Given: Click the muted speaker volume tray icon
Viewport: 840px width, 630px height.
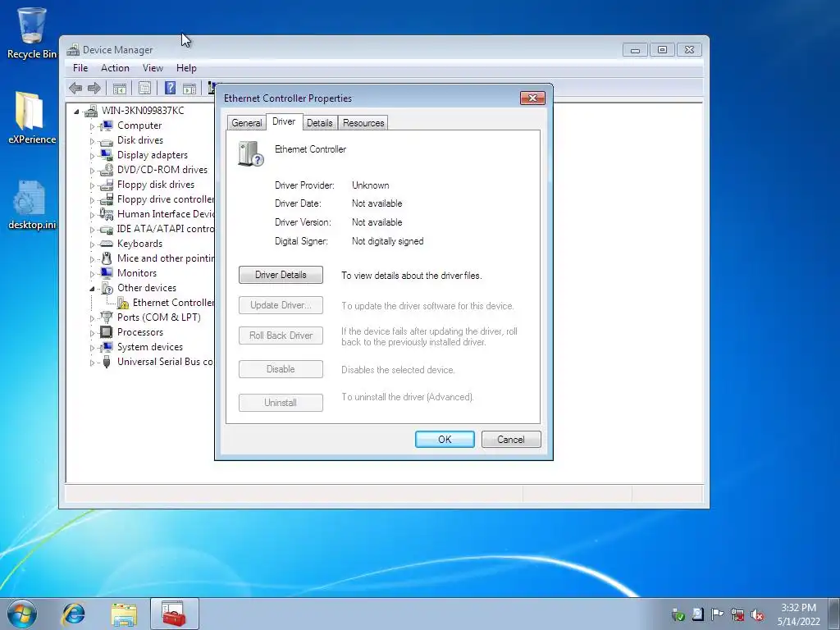Looking at the screenshot, I should tap(757, 614).
